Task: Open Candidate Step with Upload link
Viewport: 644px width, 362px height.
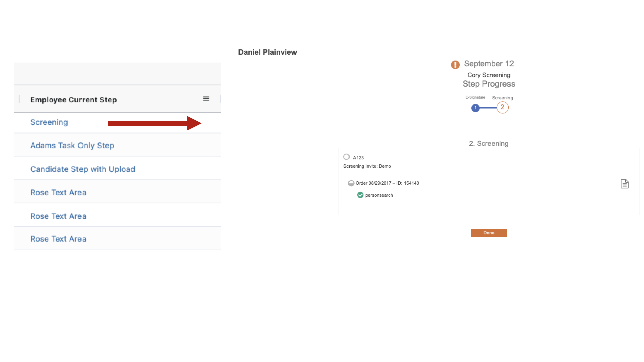Action: (83, 169)
